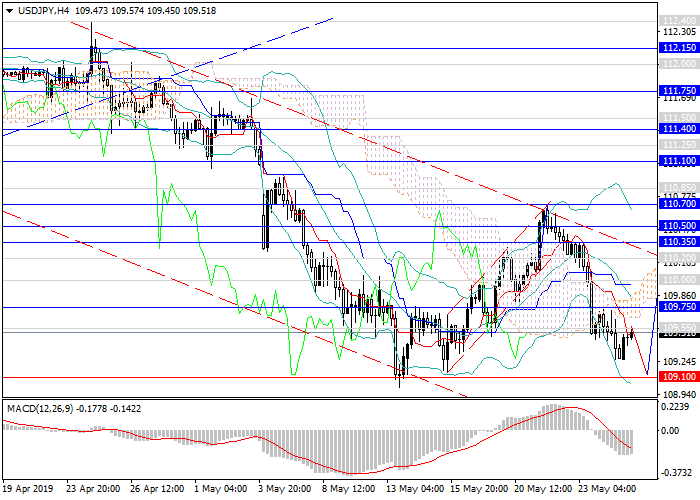Select the 110.350 price level label
The height and width of the screenshot is (500, 700).
(678, 242)
